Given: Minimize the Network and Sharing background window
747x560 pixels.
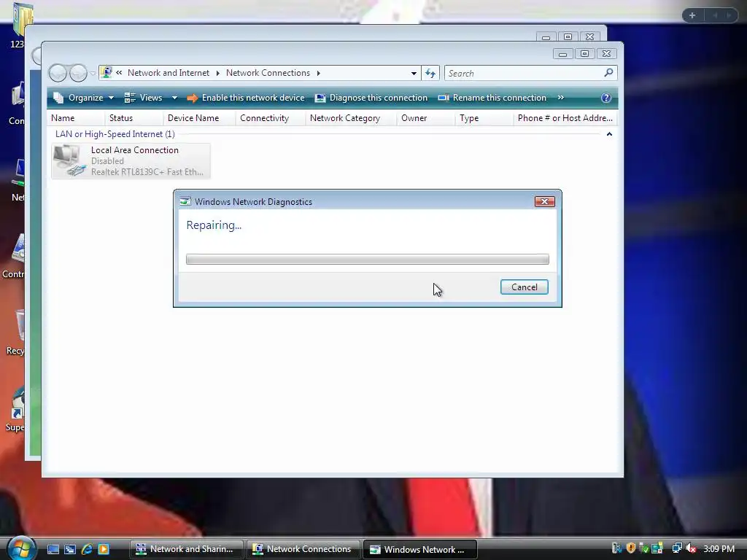Looking at the screenshot, I should click(x=546, y=37).
